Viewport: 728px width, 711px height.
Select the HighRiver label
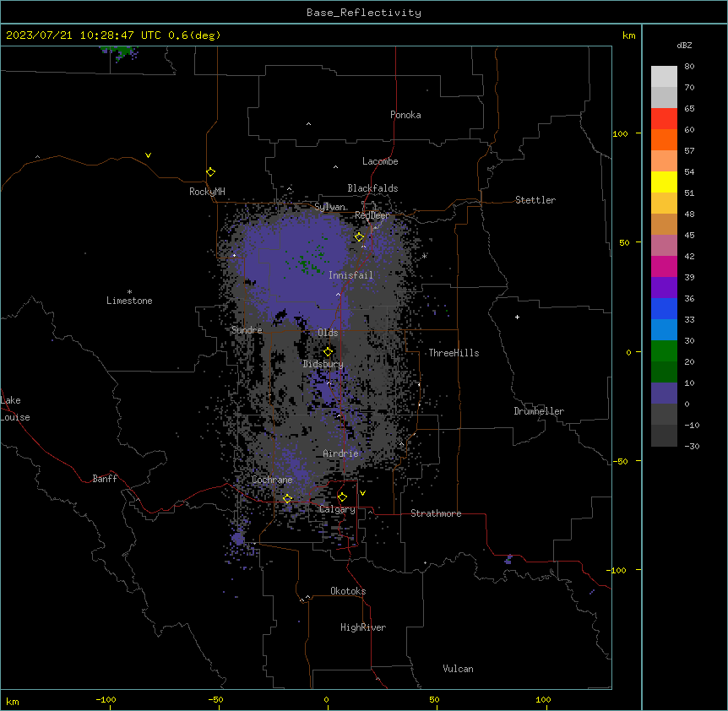pos(363,627)
